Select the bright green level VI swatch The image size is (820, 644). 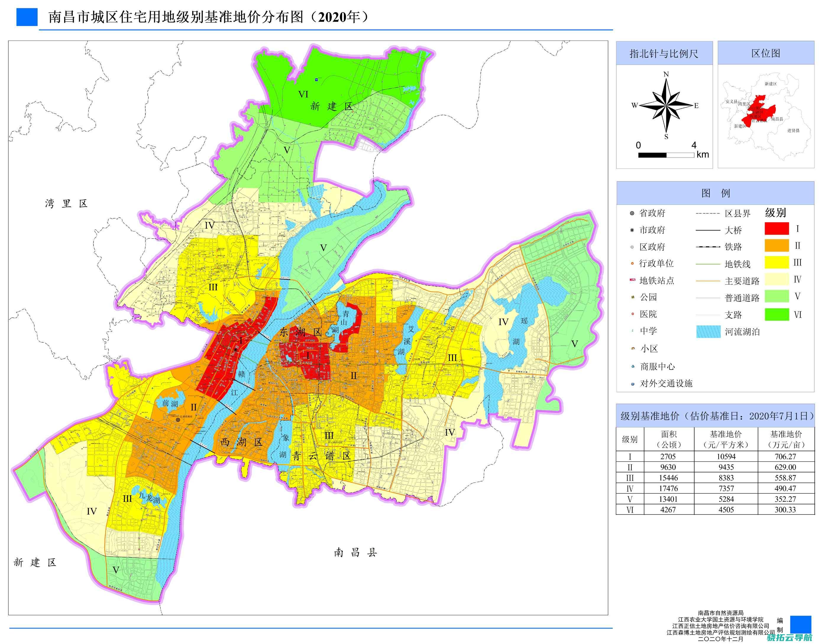(777, 314)
